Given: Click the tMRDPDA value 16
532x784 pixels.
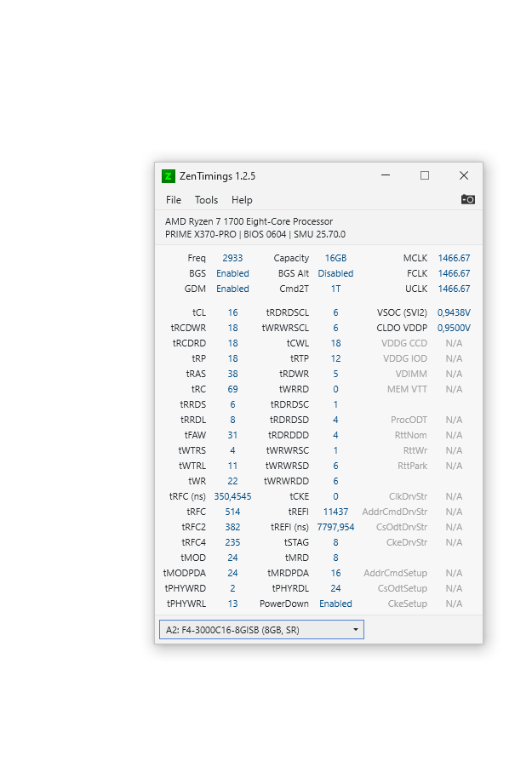Looking at the screenshot, I should (335, 573).
